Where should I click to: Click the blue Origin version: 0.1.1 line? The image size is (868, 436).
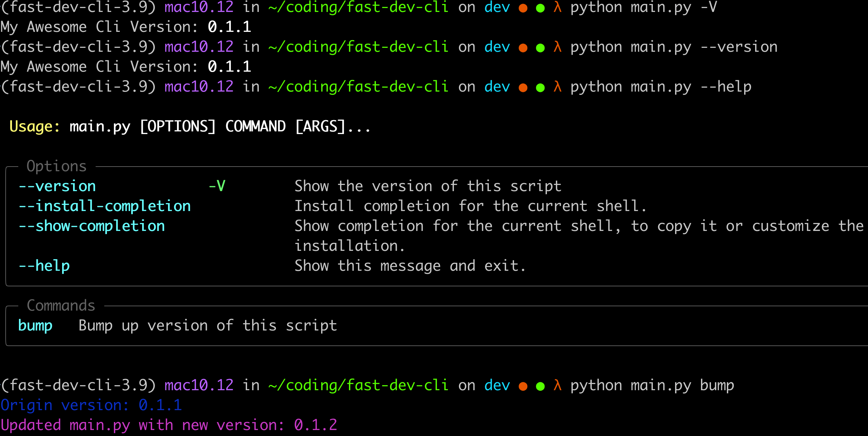click(x=91, y=405)
